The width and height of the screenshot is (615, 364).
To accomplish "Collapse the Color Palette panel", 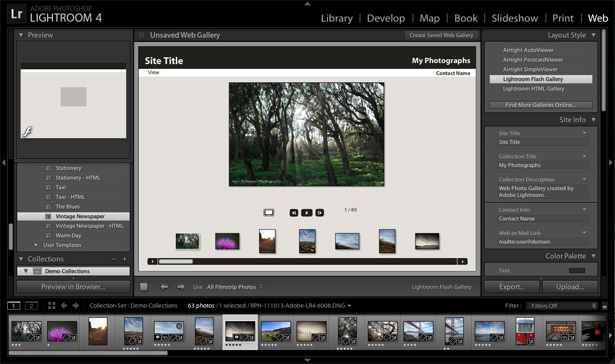I will tap(593, 256).
